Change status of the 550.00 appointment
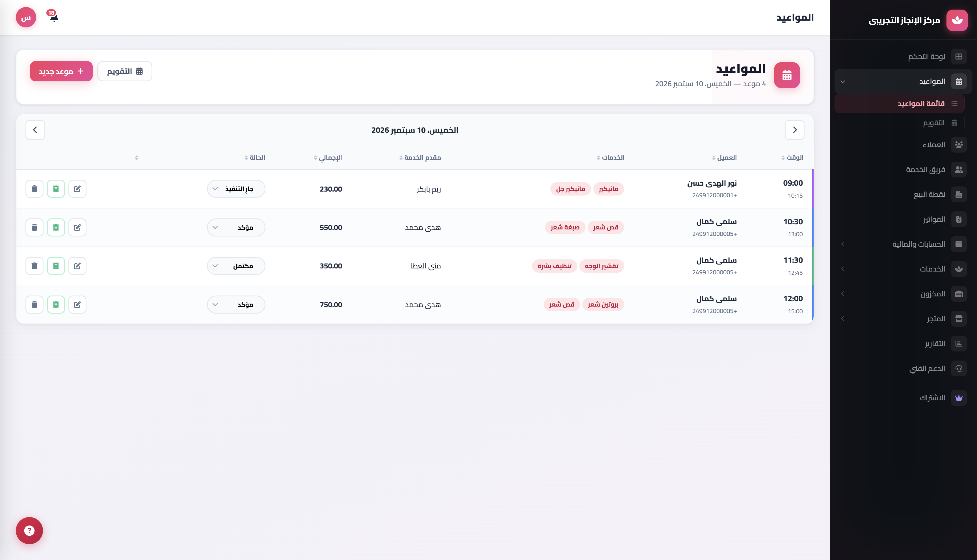This screenshot has width=977, height=560. (236, 227)
